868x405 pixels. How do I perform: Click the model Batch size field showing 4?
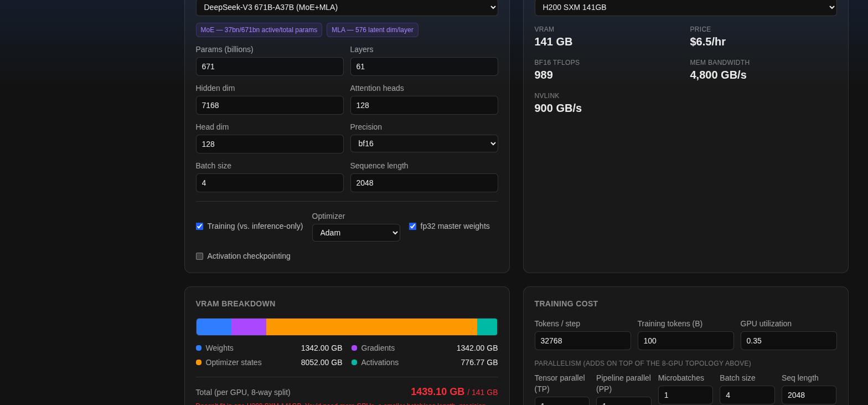coord(270,183)
